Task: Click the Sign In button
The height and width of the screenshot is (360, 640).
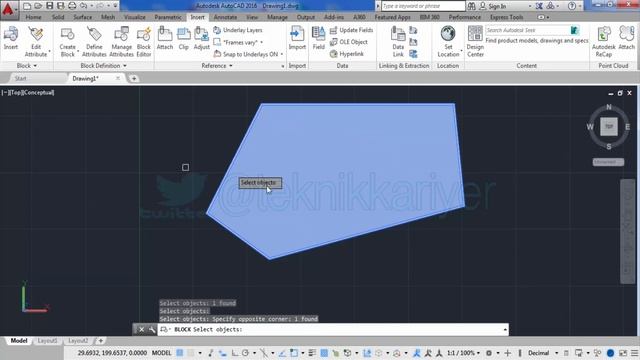Action: 493,6
